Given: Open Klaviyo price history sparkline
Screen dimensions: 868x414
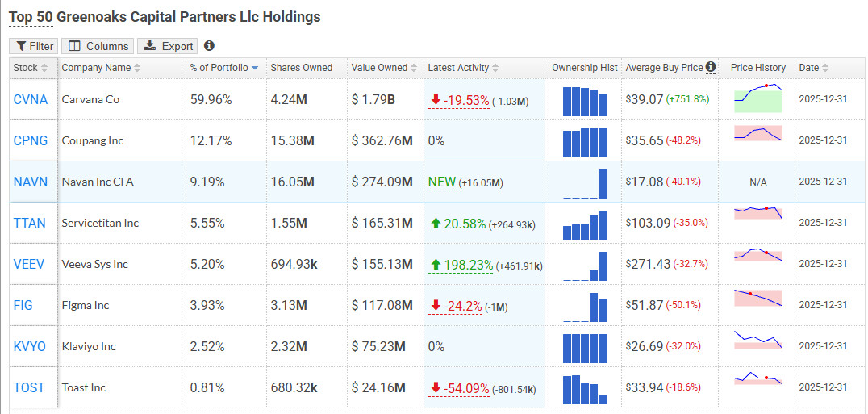Looking at the screenshot, I should (758, 340).
